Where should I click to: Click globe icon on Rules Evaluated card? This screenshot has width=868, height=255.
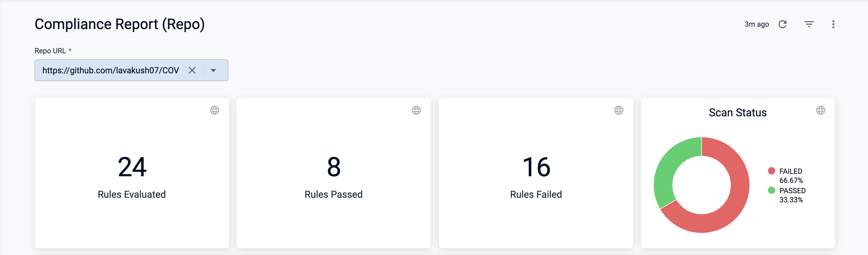214,110
